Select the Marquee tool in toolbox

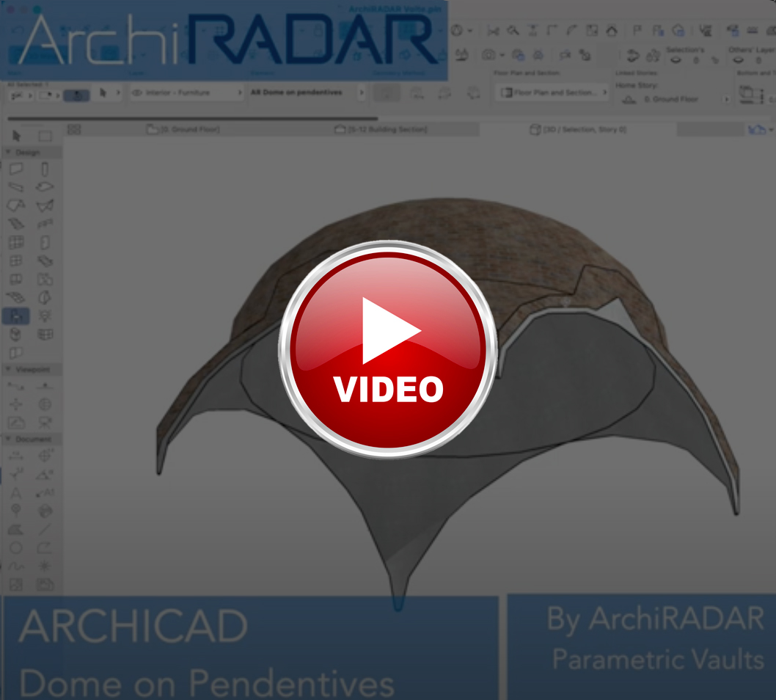click(45, 136)
